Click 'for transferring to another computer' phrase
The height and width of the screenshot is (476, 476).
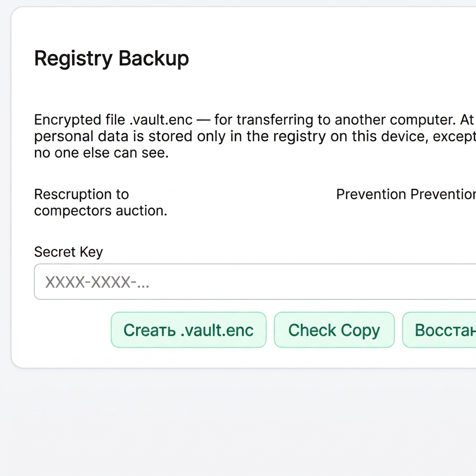(335, 119)
